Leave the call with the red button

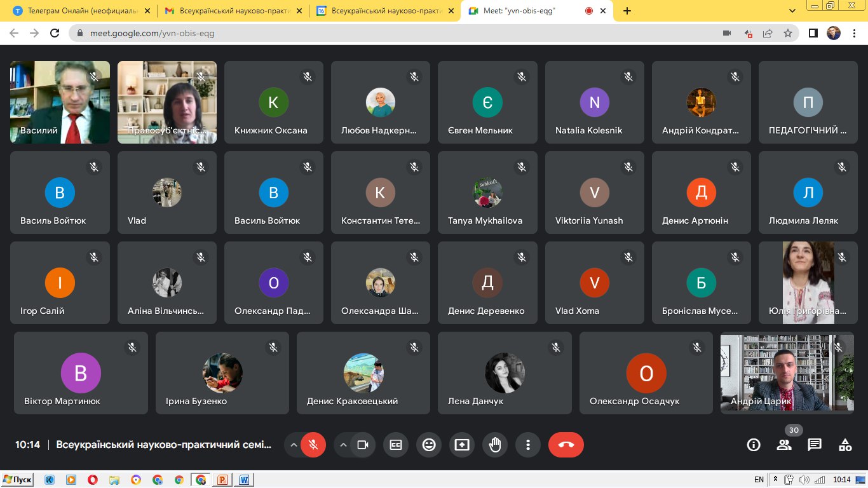pyautogui.click(x=566, y=445)
